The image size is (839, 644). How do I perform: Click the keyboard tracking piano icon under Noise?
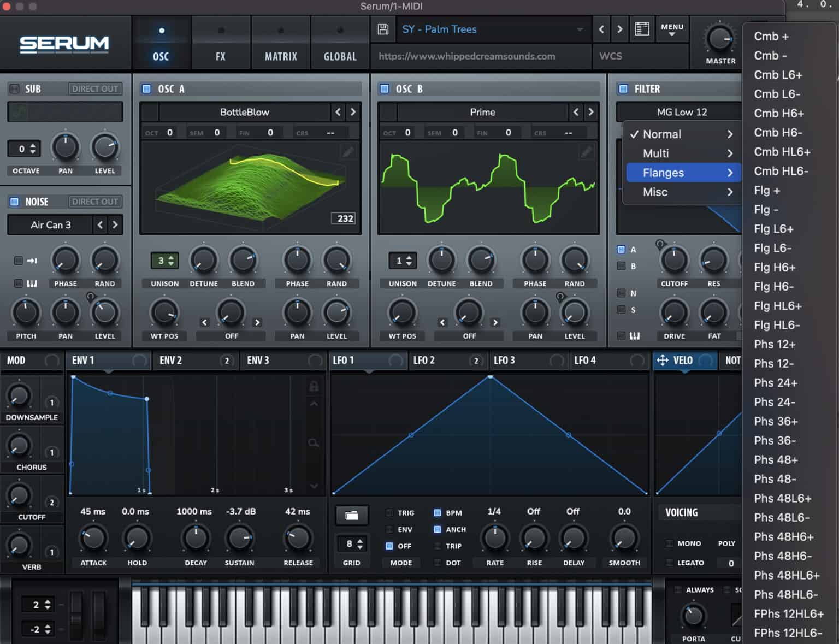click(x=32, y=283)
